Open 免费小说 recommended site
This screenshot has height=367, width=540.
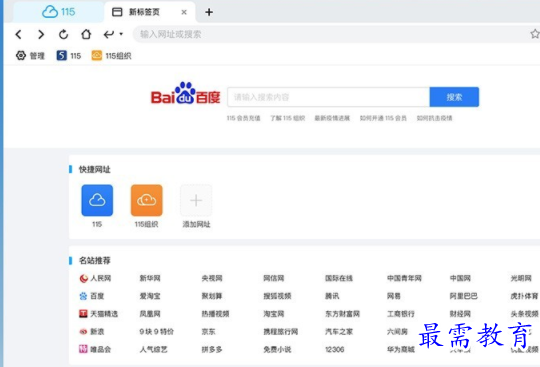[x=277, y=349]
